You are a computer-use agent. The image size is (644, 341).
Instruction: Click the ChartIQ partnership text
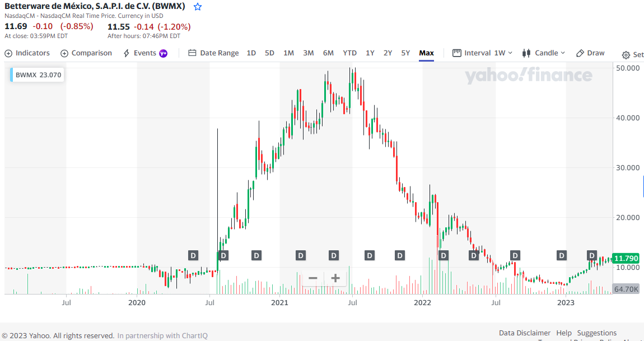[x=162, y=335]
